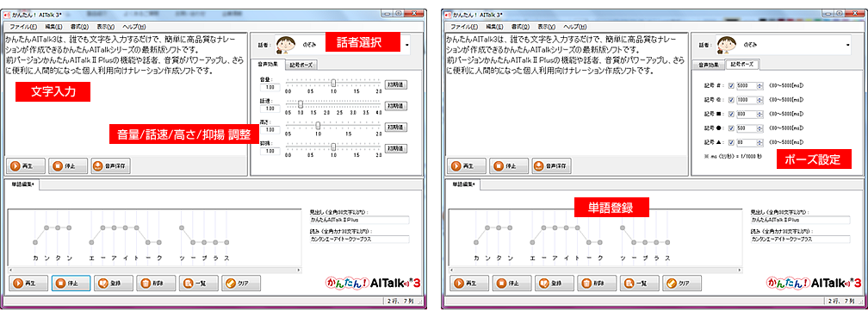Open ファイル(F) menu in left window

pyautogui.click(x=23, y=27)
